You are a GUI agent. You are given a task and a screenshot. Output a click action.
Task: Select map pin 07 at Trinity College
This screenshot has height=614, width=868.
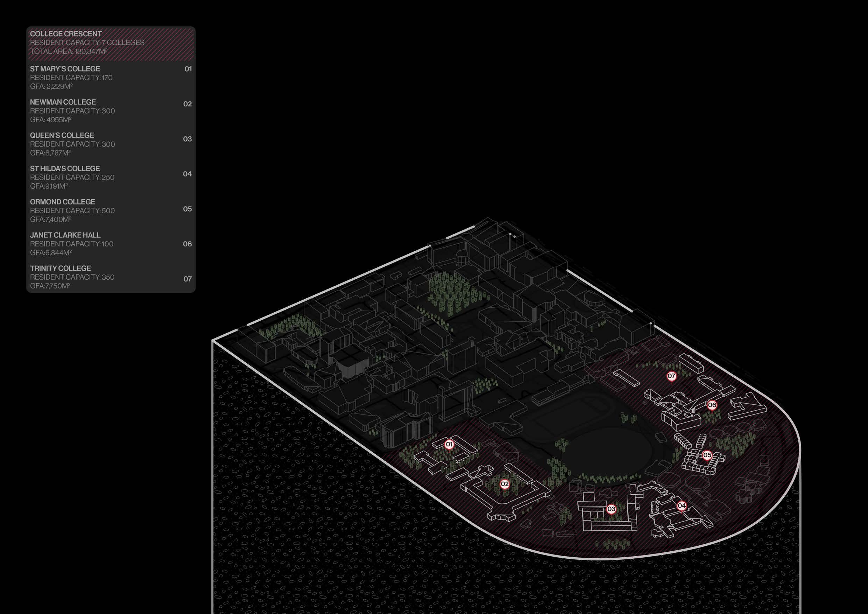pyautogui.click(x=671, y=376)
